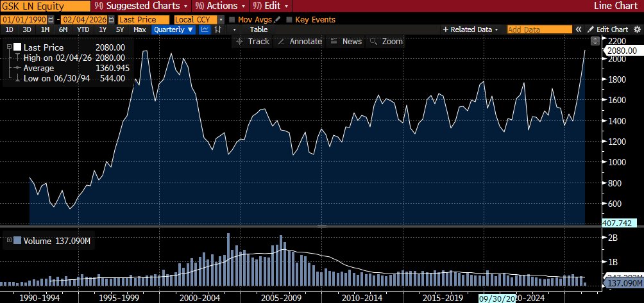644x303 pixels.
Task: Select the 6M time range
Action: point(64,29)
